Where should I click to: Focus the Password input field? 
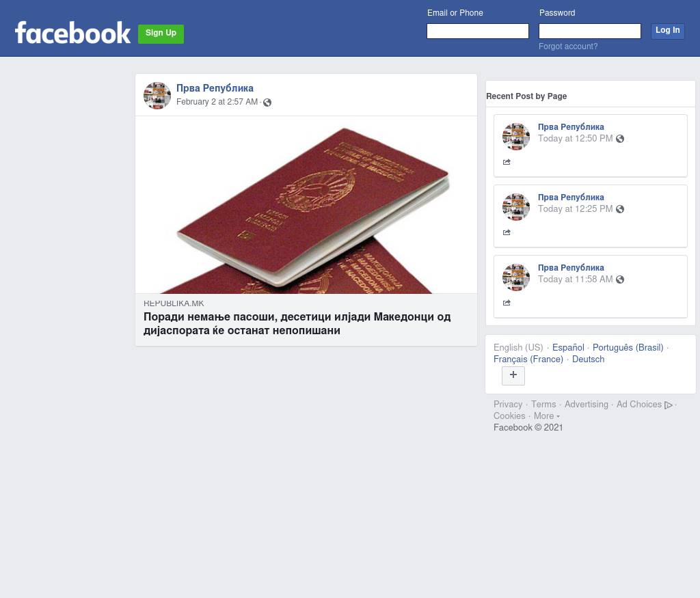(x=590, y=31)
